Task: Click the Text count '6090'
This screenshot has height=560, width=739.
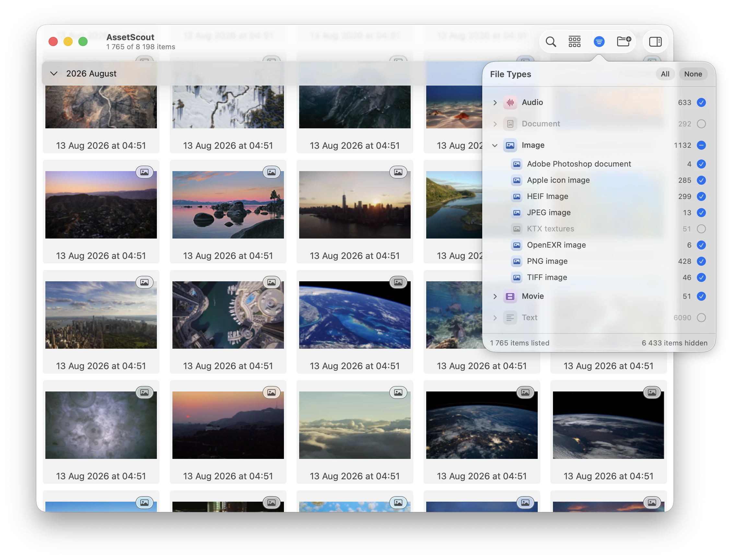Action: click(682, 318)
